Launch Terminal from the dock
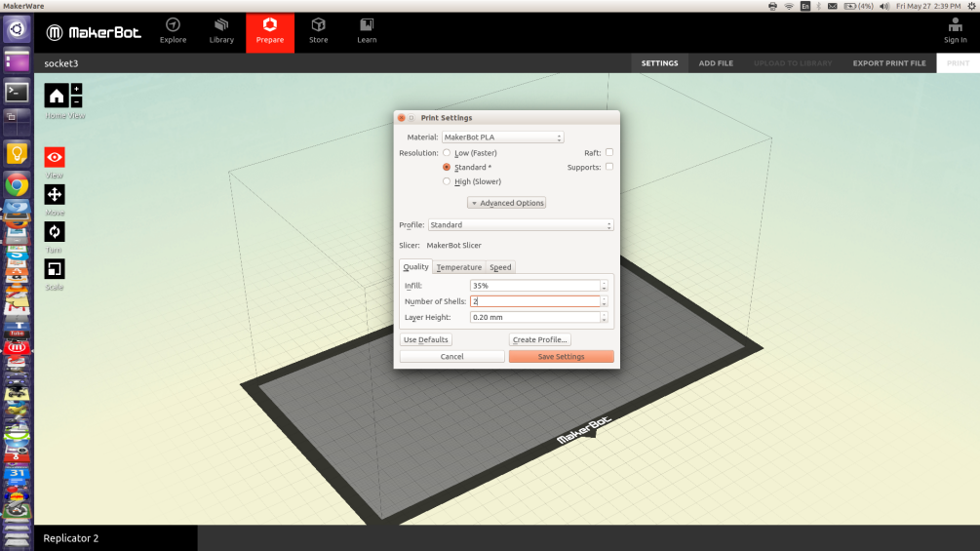980x551 pixels. pos(17,93)
